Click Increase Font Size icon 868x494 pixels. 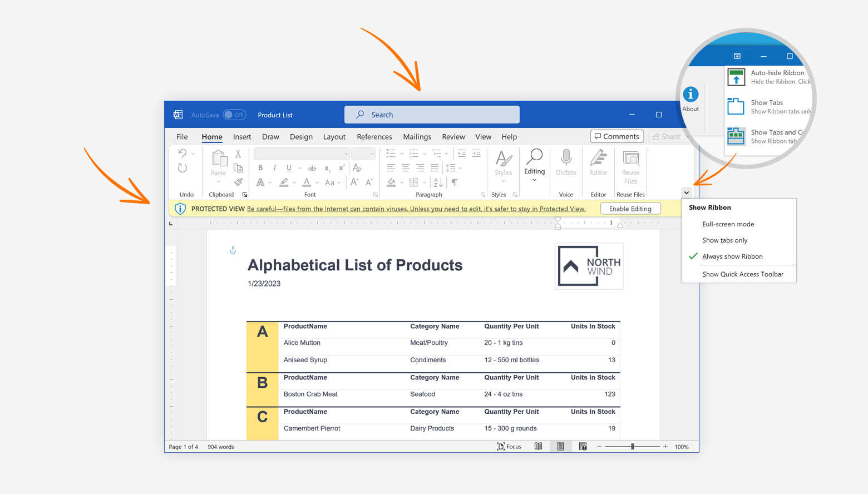coord(354,182)
